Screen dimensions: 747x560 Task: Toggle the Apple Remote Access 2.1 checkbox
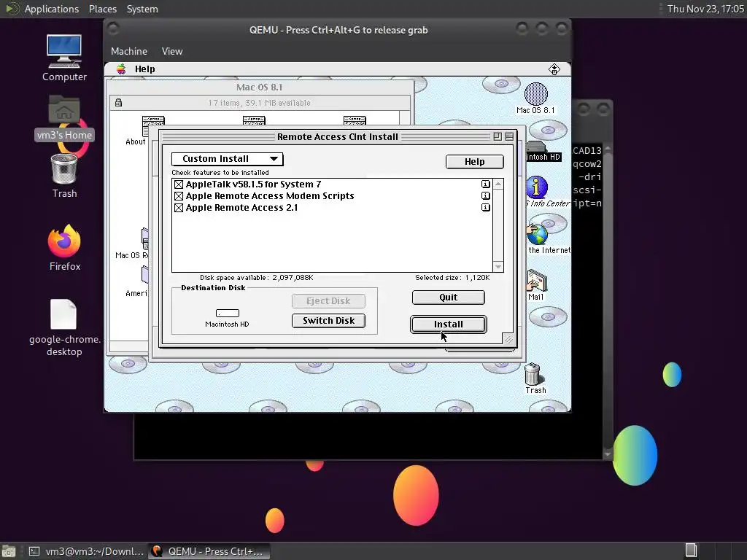point(179,208)
